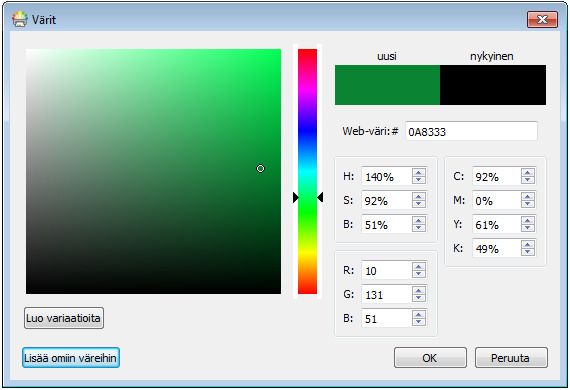Click the Luo variaatioita button
Viewport: 570px width, 390px height.
tap(64, 318)
